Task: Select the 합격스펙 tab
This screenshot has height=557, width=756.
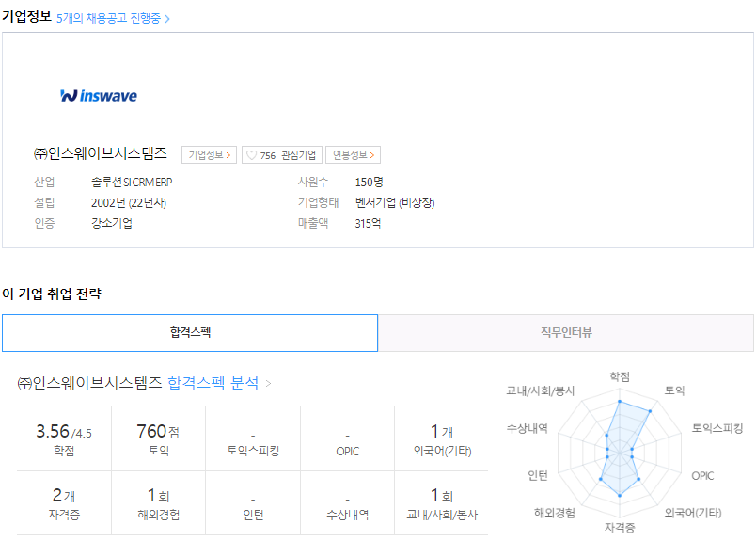Action: click(190, 333)
